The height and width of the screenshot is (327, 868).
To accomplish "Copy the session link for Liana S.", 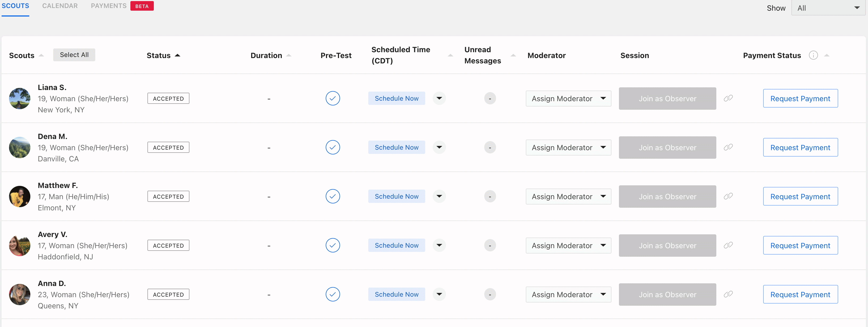I will 728,99.
